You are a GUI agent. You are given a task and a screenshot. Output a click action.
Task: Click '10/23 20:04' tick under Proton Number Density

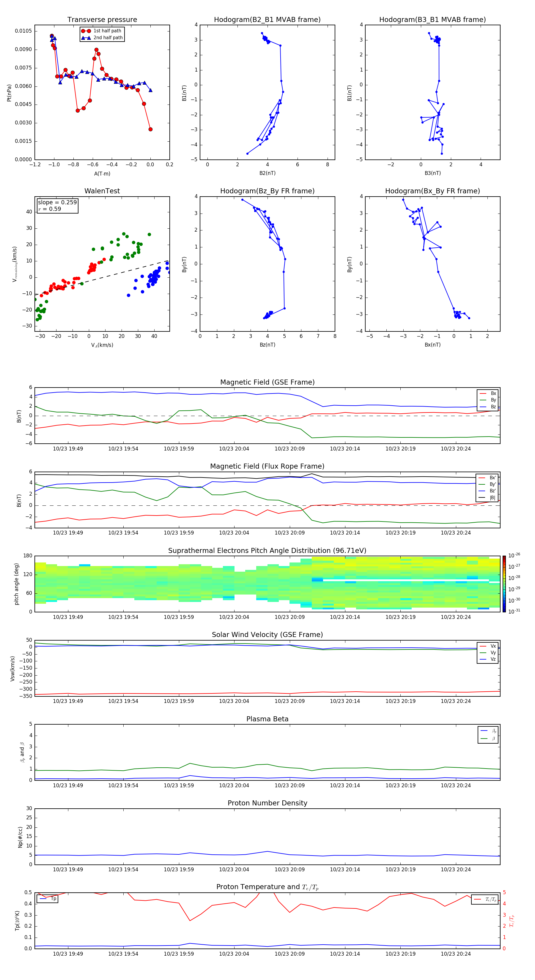coord(234,870)
